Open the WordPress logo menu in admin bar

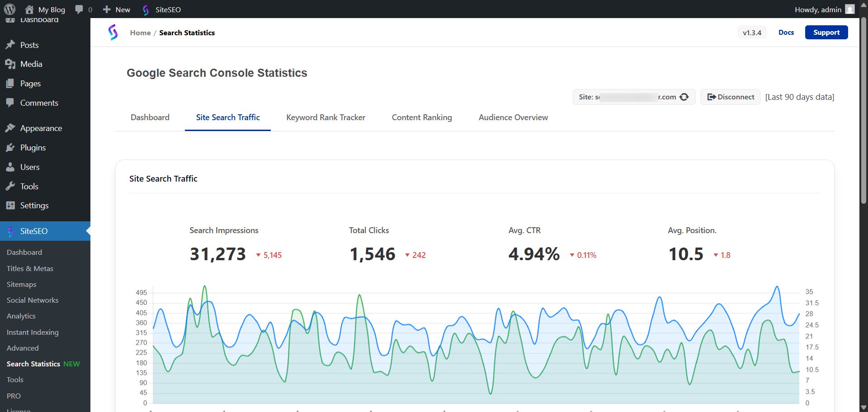tap(10, 9)
